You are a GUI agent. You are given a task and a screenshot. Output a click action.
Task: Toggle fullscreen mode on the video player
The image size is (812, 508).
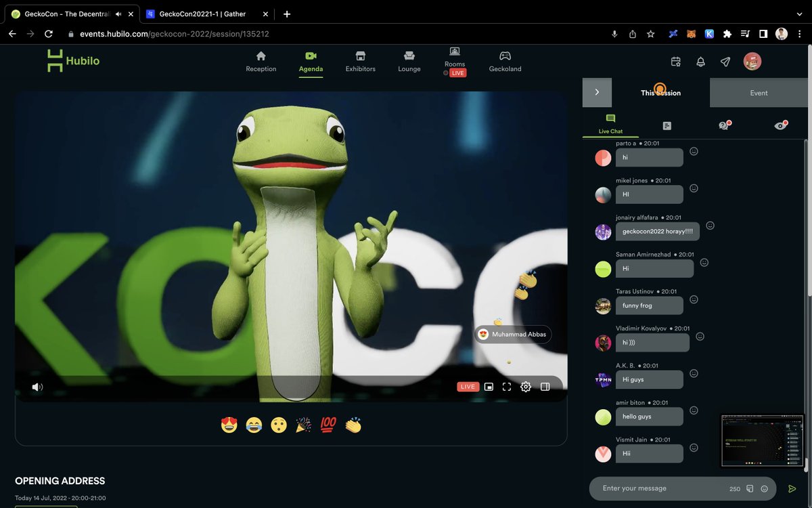click(507, 387)
